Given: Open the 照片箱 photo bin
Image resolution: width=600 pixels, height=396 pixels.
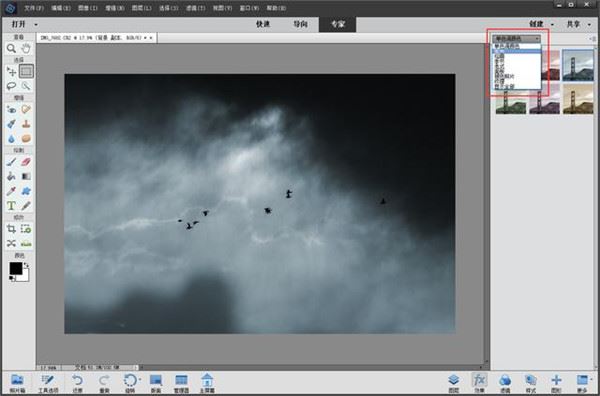Looking at the screenshot, I should (x=17, y=384).
